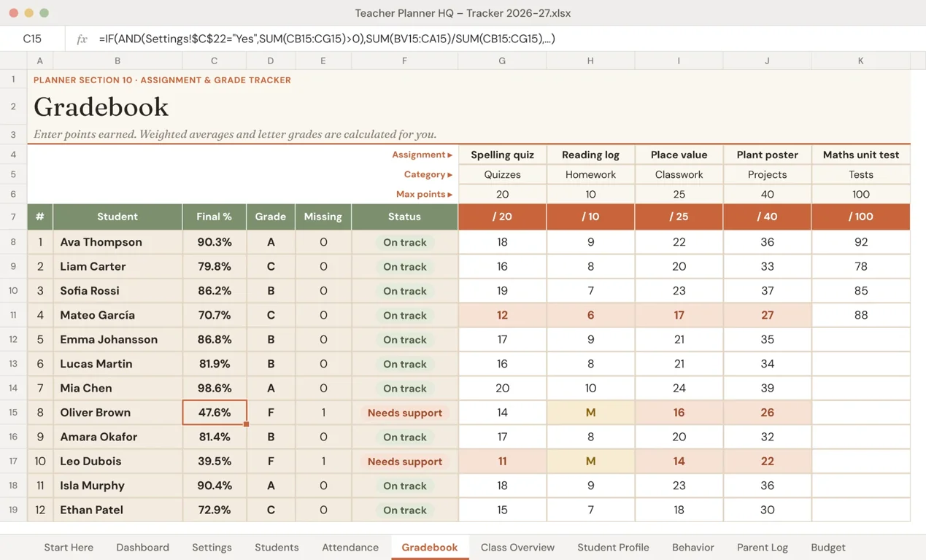Image resolution: width=926 pixels, height=560 pixels.
Task: Click the Reading log assignment header
Action: coord(590,155)
